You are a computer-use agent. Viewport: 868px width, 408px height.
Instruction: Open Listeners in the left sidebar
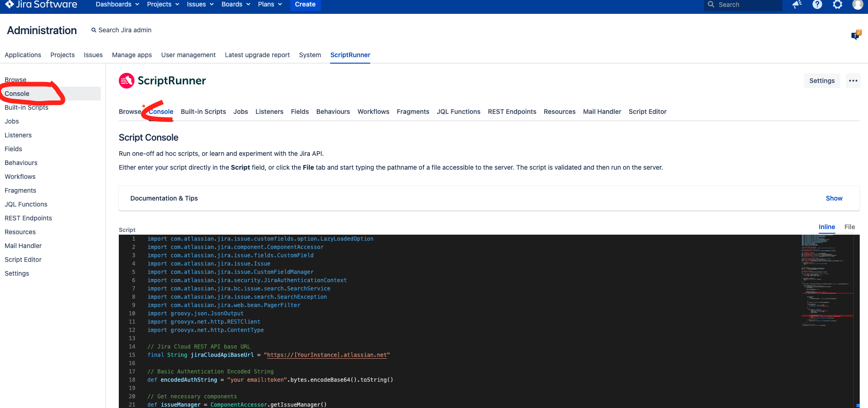18,135
